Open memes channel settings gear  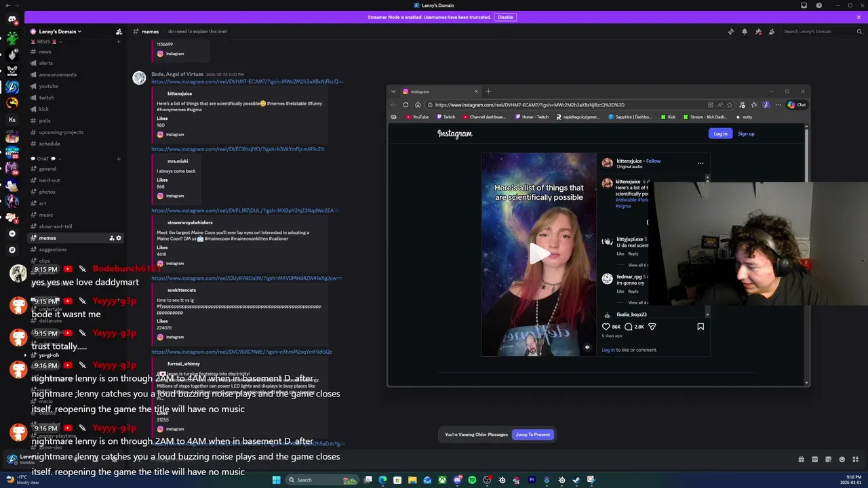pyautogui.click(x=119, y=238)
